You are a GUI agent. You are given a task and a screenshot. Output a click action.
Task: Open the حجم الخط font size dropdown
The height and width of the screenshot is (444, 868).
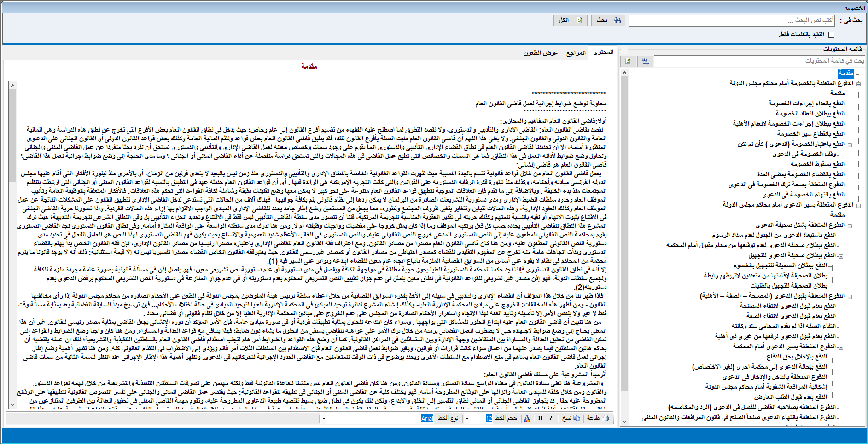point(467,418)
